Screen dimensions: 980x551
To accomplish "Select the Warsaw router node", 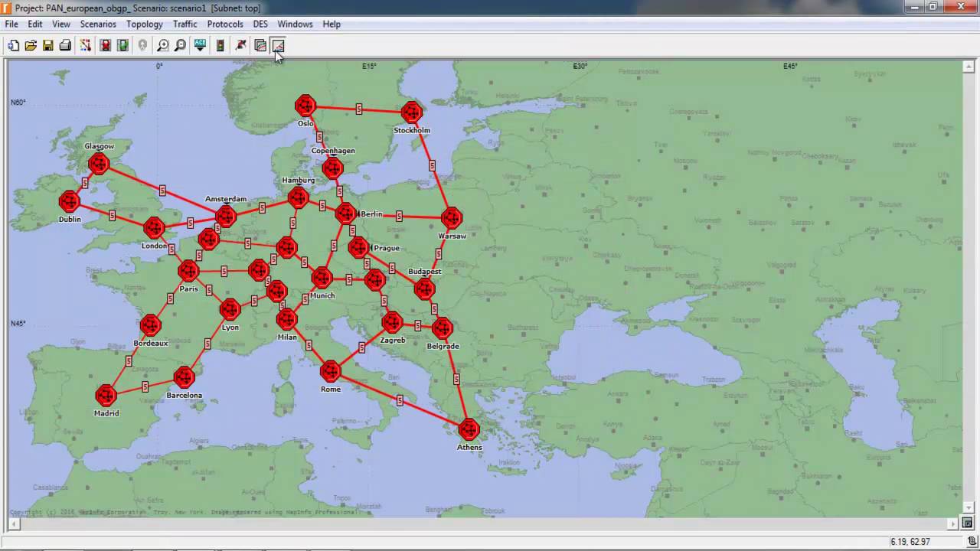I will [452, 218].
